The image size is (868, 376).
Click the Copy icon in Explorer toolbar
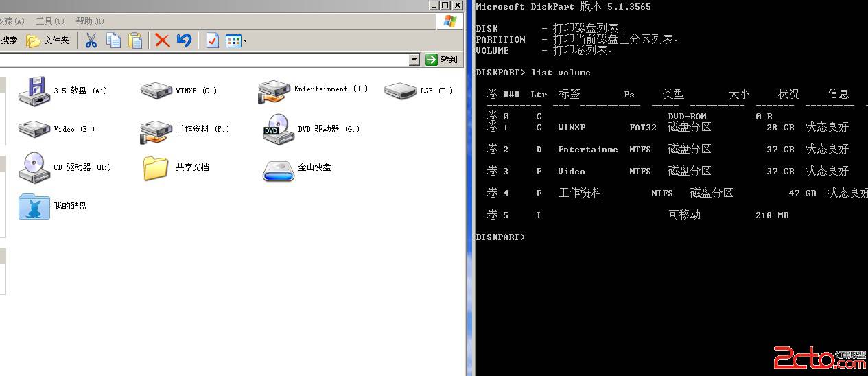tap(113, 40)
